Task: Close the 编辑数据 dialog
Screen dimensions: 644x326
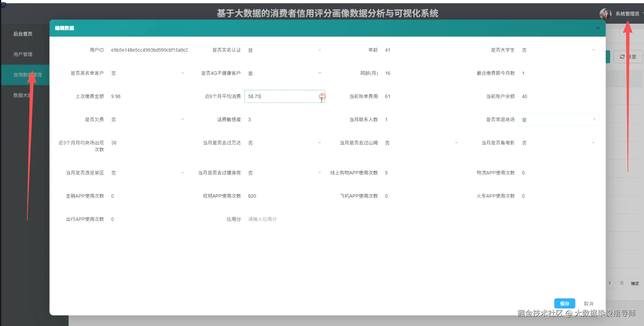Action: [597, 28]
